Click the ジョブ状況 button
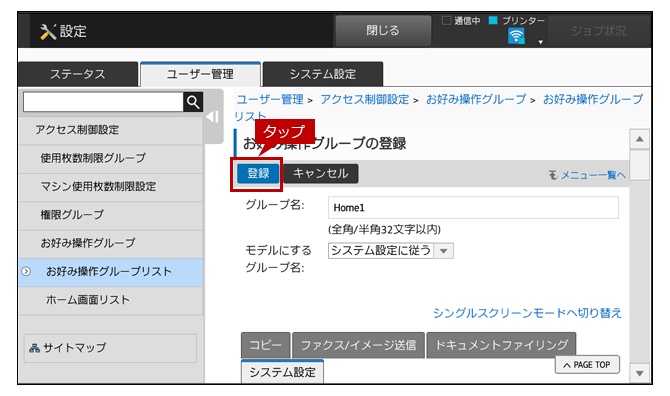This screenshot has height=396, width=670. [x=599, y=31]
